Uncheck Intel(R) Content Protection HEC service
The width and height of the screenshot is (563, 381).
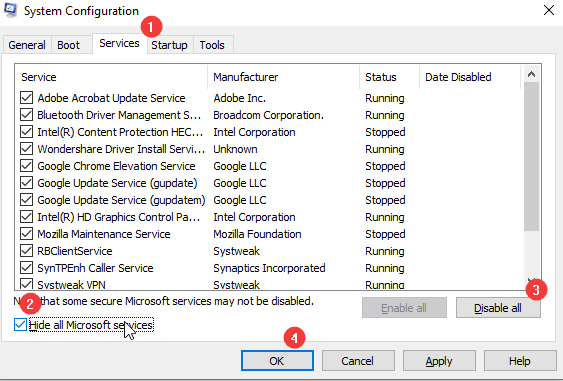pos(27,132)
